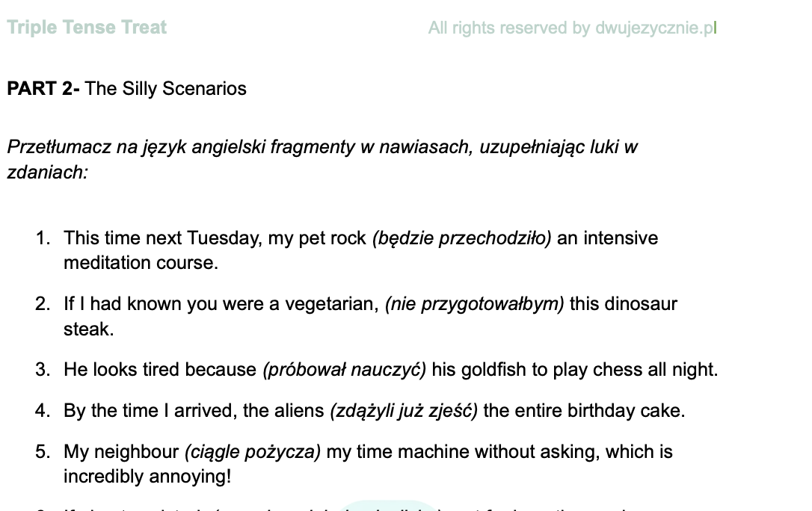Select "The Silly Scenarios" subtitle text
The image size is (812, 511).
[165, 89]
